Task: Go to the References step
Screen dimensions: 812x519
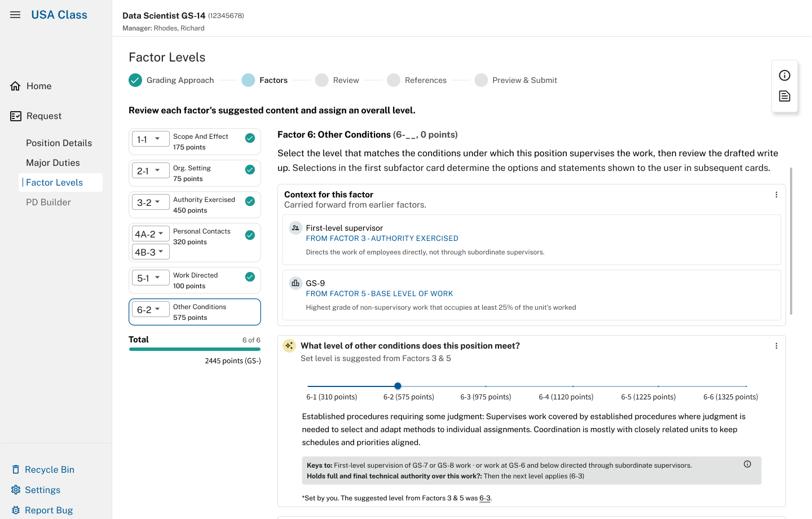Action: [417, 80]
